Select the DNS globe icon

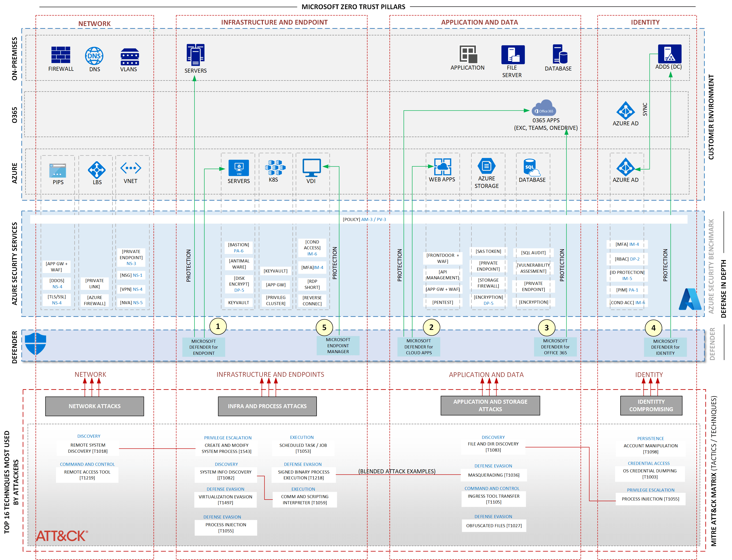coord(94,56)
